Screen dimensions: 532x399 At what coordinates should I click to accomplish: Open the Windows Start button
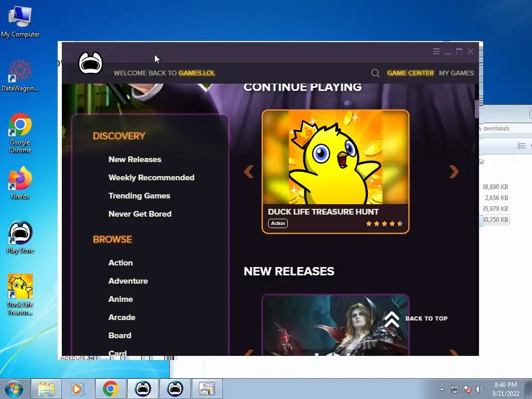tap(14, 389)
